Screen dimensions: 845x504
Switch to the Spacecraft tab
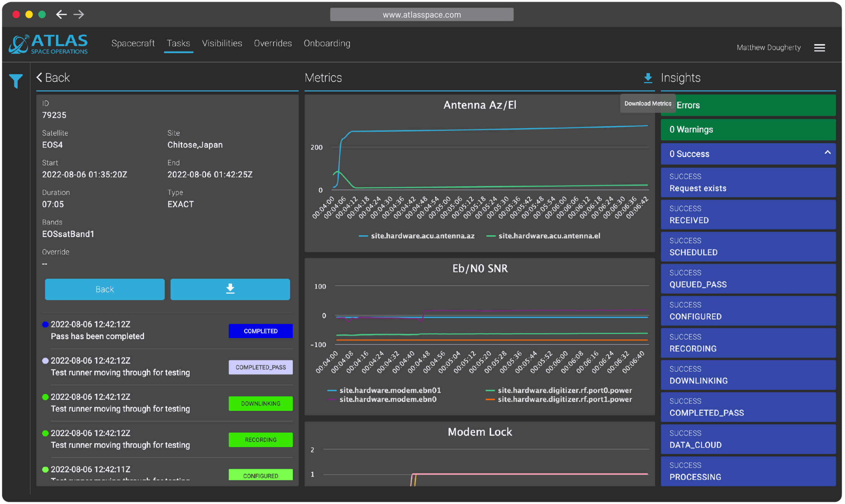[133, 43]
